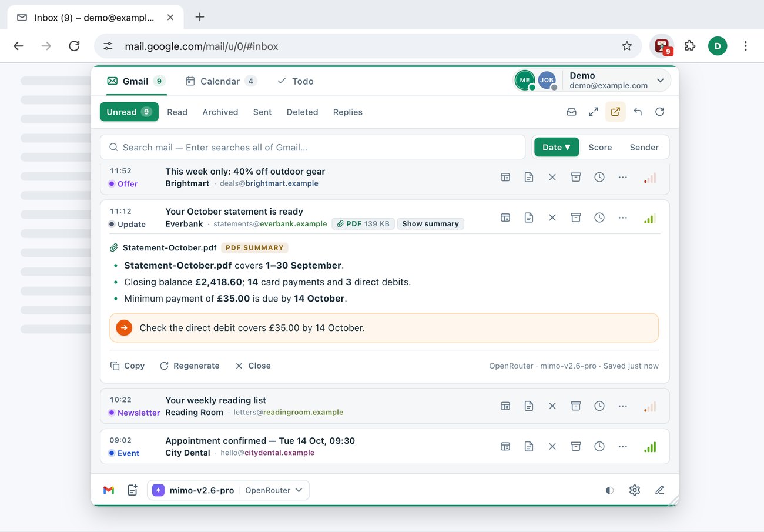Show the Replies mail filter
Viewport: 764px width, 532px height.
[x=348, y=112]
